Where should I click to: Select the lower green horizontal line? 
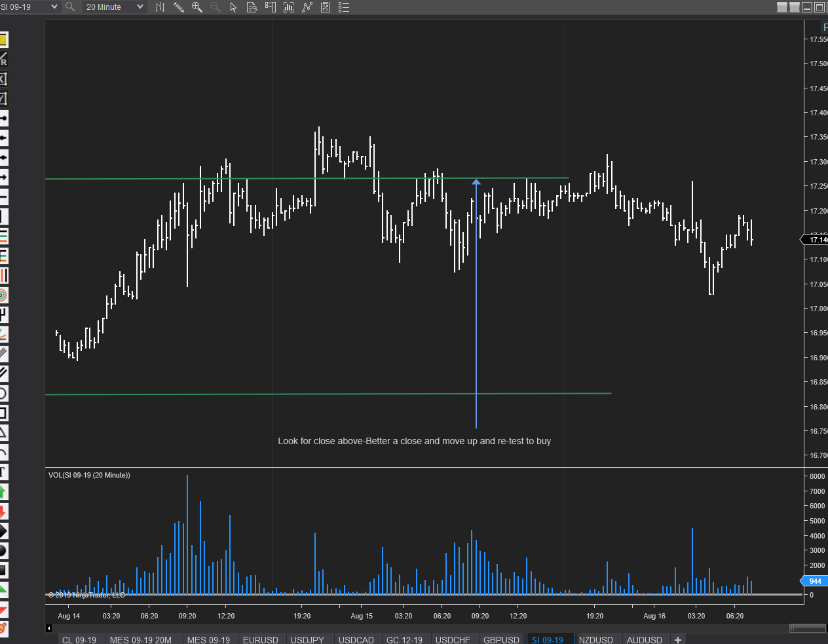coord(328,394)
